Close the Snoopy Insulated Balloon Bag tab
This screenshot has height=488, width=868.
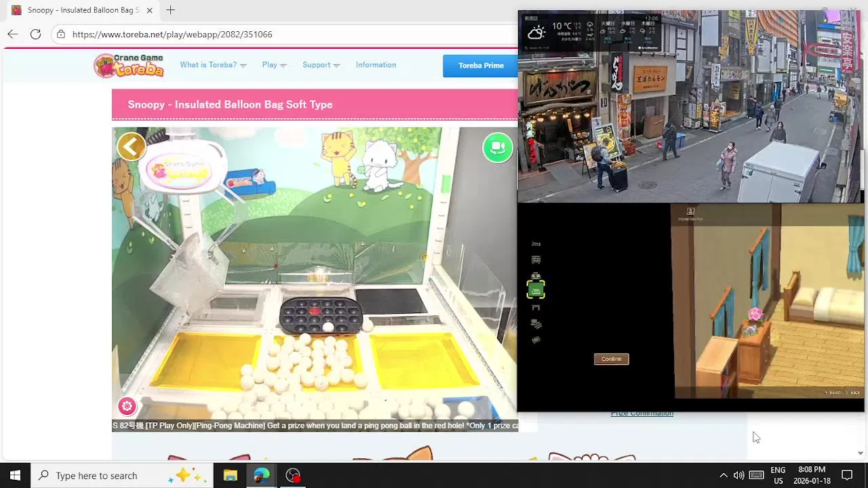[149, 10]
